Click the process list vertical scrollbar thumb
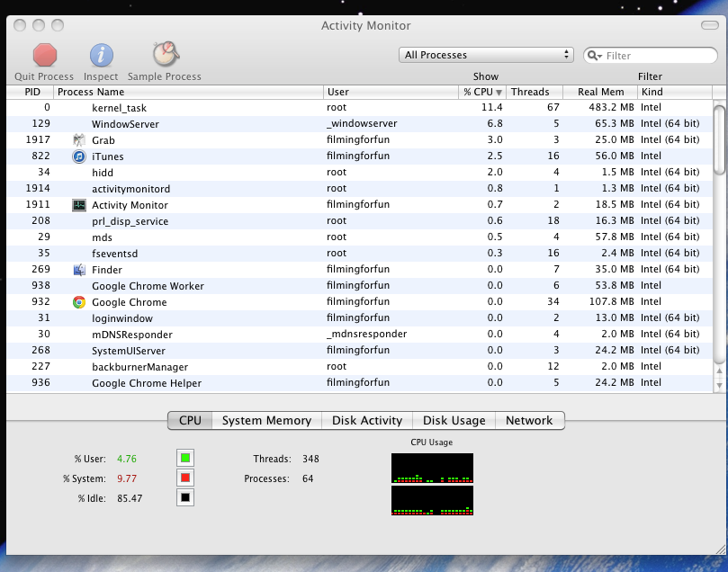Screen dimensions: 728x572 coord(719,139)
